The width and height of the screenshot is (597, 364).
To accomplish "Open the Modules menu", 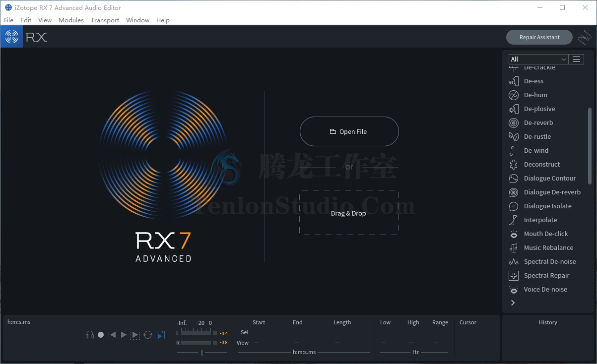I will (71, 20).
